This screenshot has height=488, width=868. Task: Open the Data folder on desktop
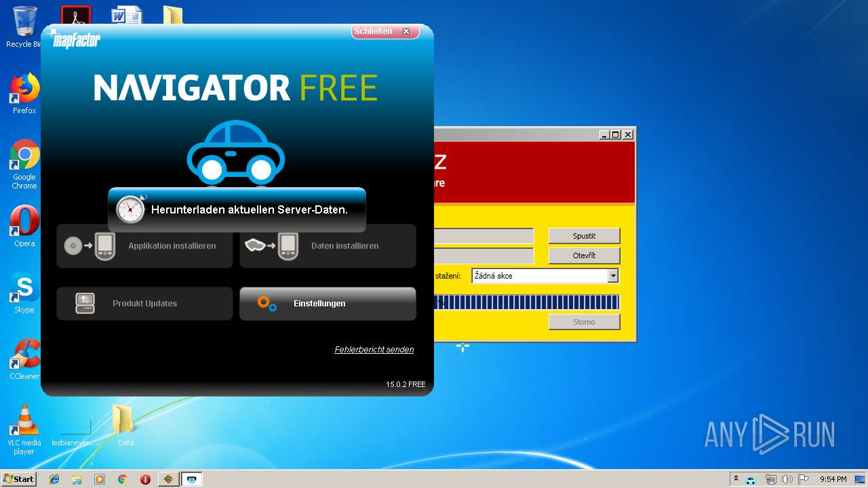pyautogui.click(x=125, y=426)
